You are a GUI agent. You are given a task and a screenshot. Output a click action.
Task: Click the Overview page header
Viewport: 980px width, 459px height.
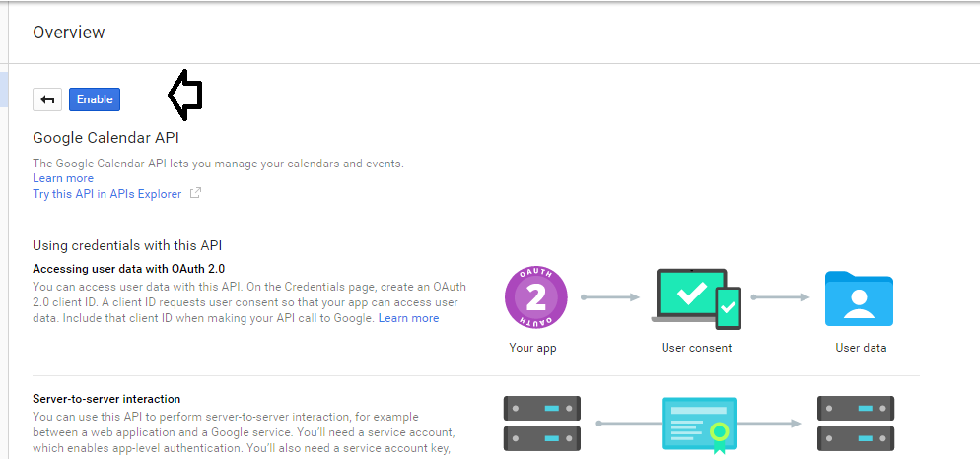69,32
